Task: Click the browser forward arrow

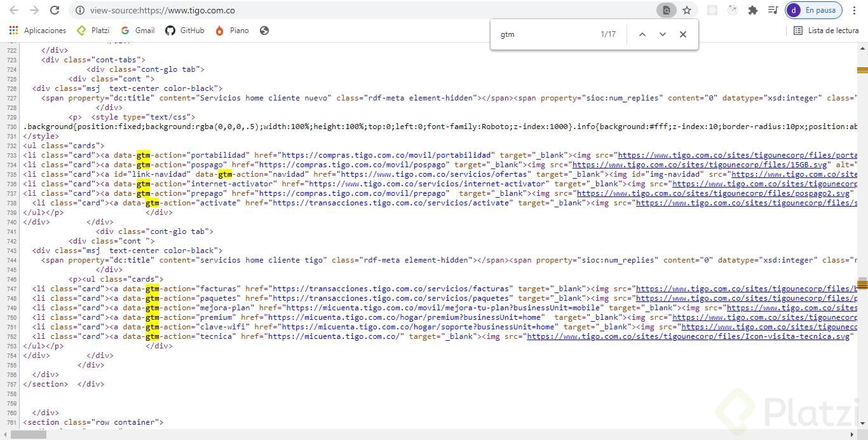Action: 34,10
